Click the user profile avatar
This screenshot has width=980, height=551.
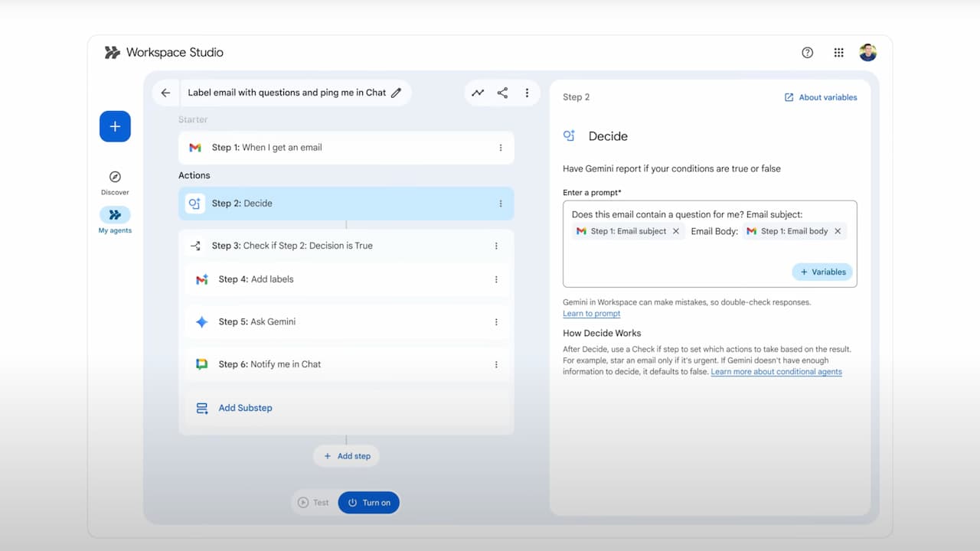click(x=867, y=53)
